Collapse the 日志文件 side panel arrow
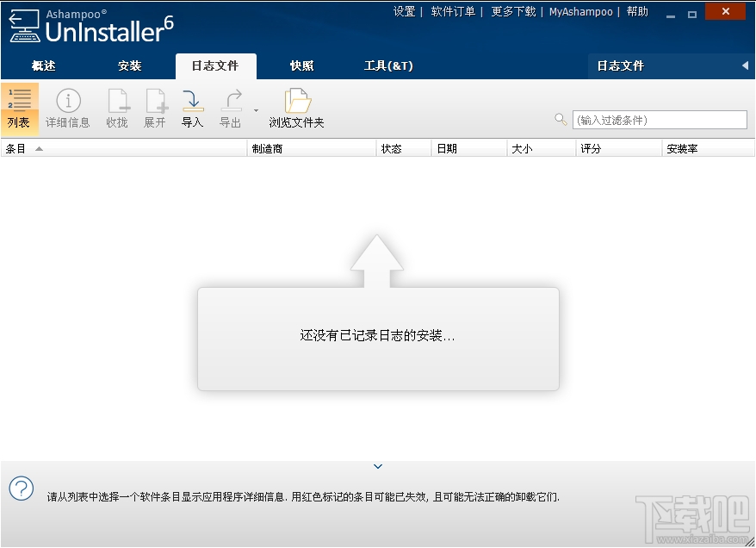756x548 pixels. point(746,65)
